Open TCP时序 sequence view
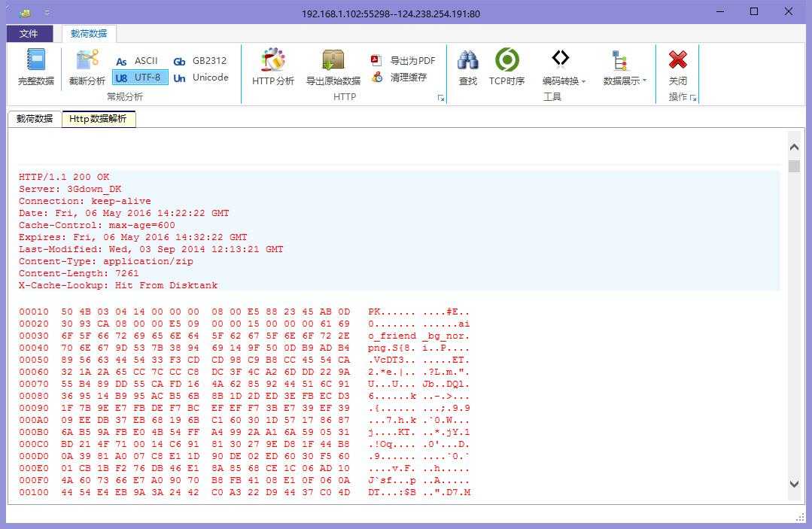Screen dimensions: 812x529 pos(506,67)
